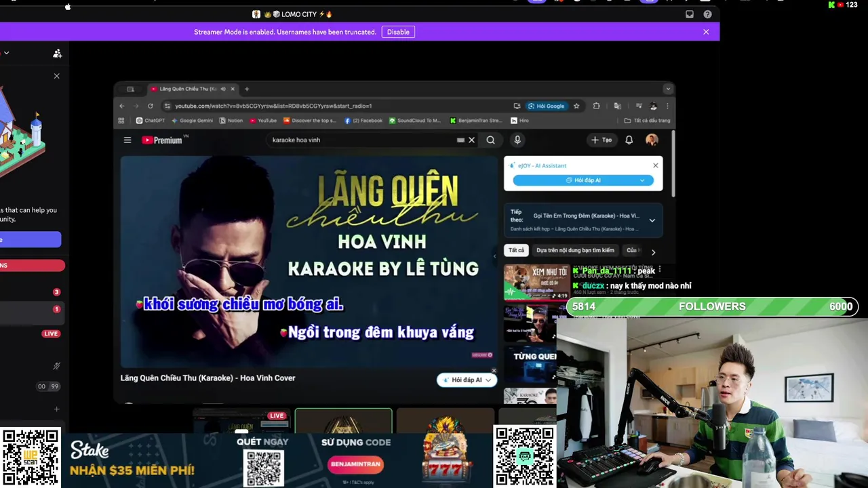Mute the tab's audio speaker icon

click(223, 89)
